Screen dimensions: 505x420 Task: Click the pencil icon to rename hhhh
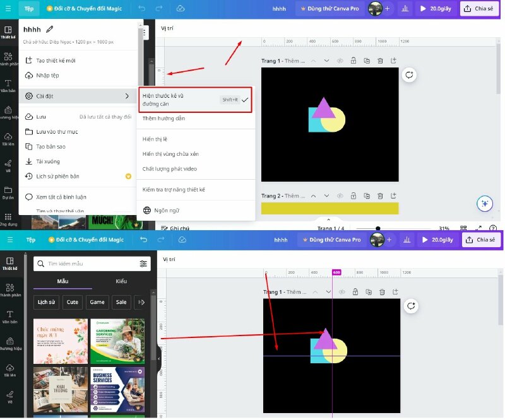(x=50, y=29)
